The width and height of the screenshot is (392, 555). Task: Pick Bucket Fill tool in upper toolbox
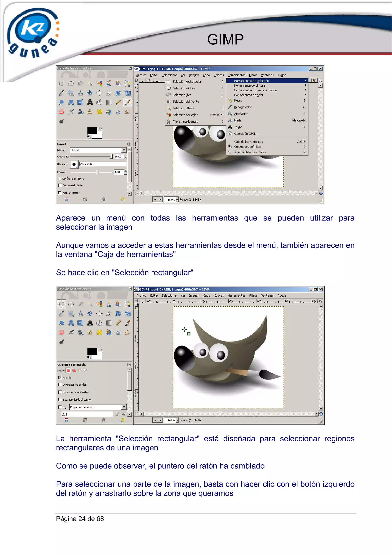click(99, 102)
